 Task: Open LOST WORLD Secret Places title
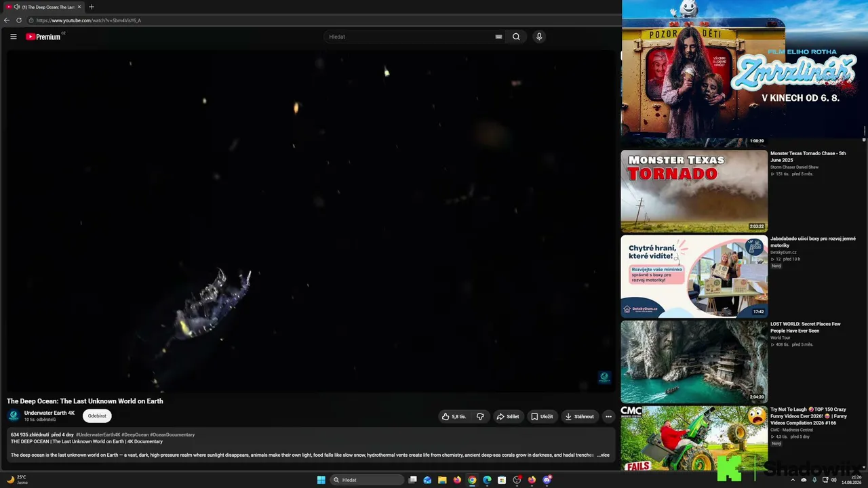pos(805,327)
